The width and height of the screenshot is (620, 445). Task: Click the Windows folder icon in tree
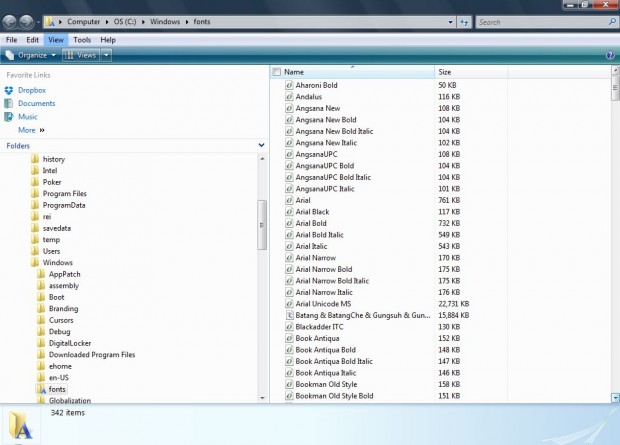pos(35,263)
